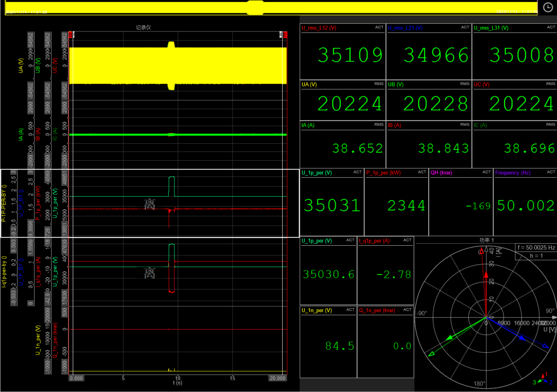
Task: Click the UB (V) RMS meter showing 20228
Action: pos(429,100)
